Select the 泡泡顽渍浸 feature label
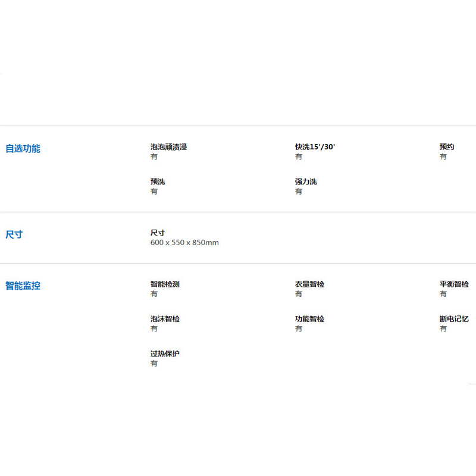 click(x=168, y=147)
